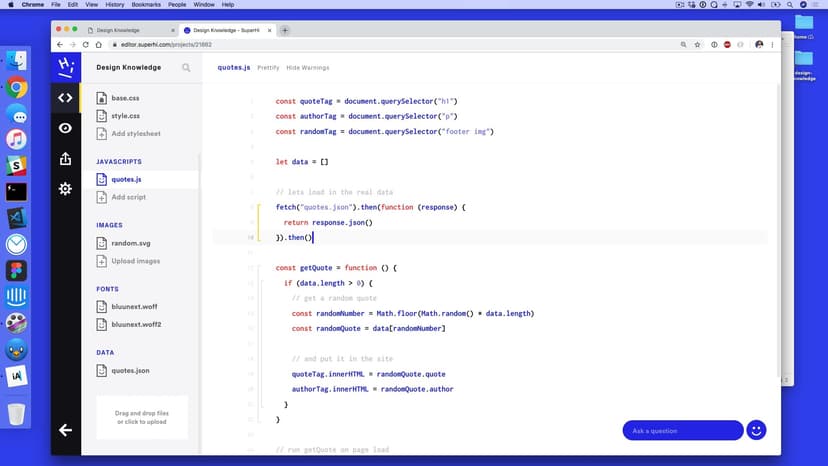Viewport: 828px width, 466px height.
Task: Open the code editor view icon
Action: (65, 98)
